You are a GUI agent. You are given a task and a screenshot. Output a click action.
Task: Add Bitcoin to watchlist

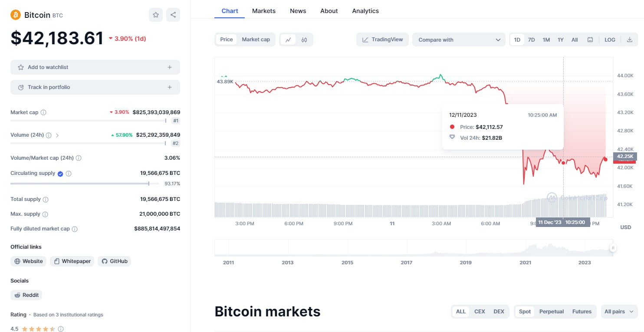[95, 67]
